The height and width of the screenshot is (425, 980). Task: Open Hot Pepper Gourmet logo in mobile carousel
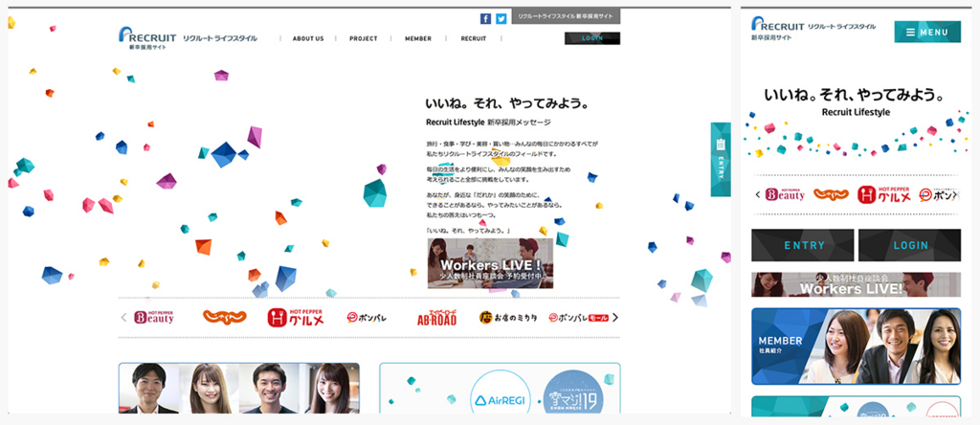click(883, 194)
